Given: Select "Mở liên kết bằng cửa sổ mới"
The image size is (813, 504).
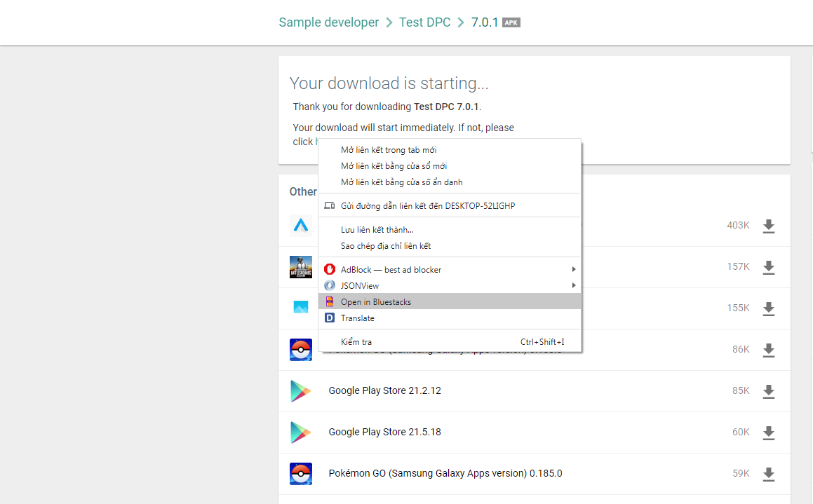Looking at the screenshot, I should 450,165.
